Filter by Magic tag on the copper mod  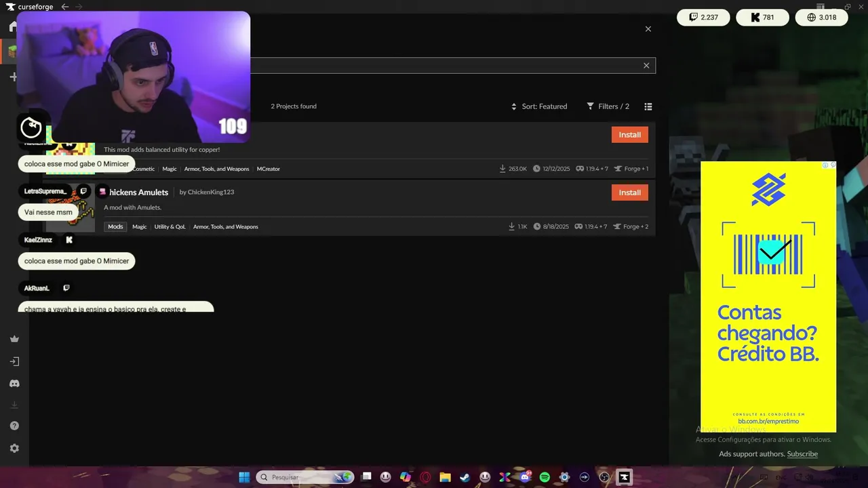click(x=170, y=169)
